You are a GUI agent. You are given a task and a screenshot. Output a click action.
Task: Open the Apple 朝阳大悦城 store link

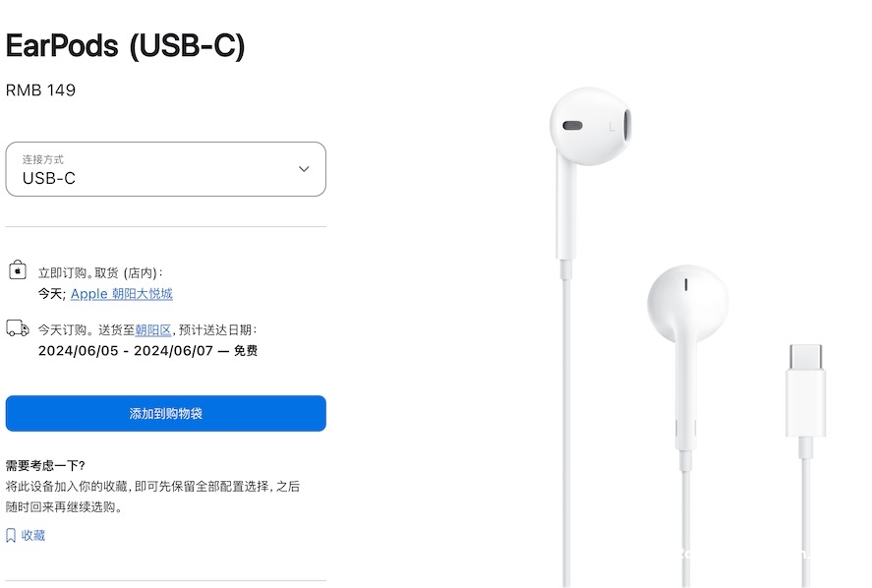121,294
